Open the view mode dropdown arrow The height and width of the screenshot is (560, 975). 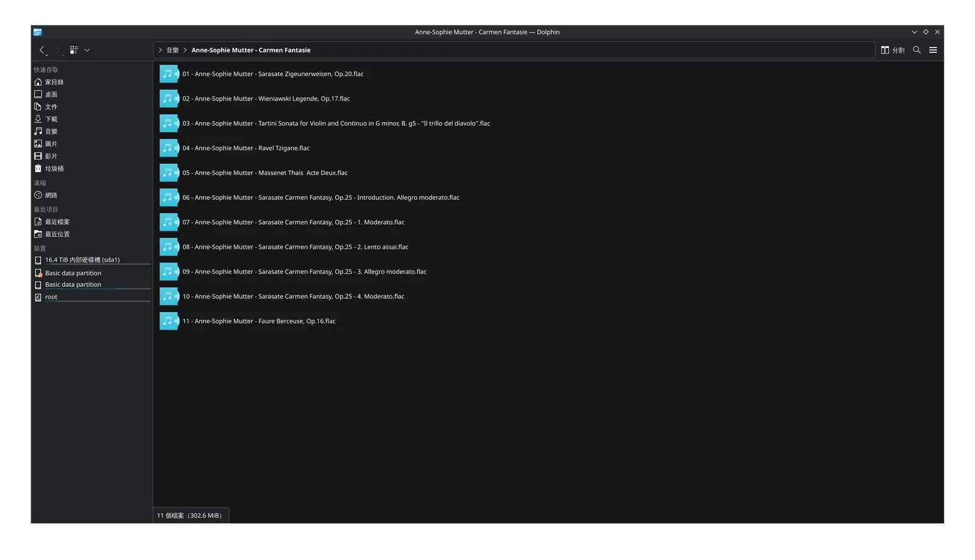click(x=87, y=50)
